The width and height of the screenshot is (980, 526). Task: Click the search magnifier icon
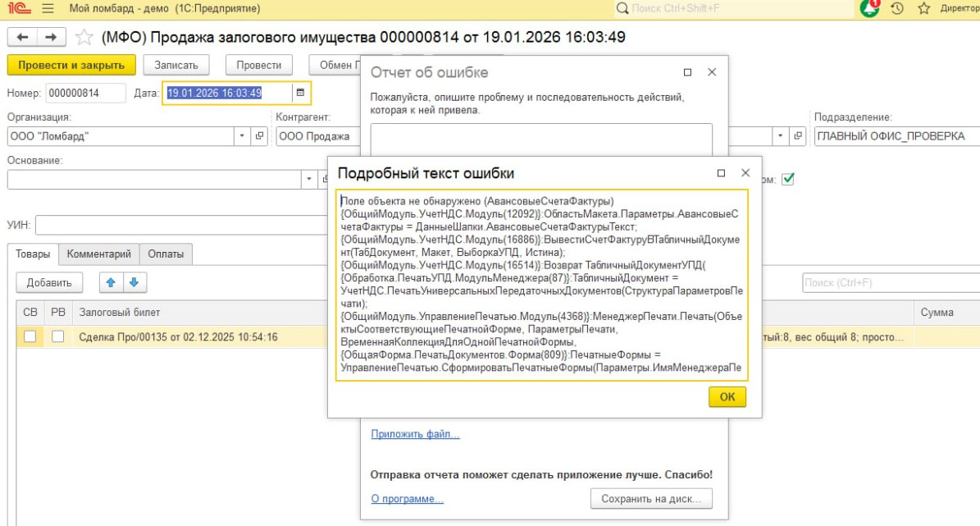(x=622, y=9)
